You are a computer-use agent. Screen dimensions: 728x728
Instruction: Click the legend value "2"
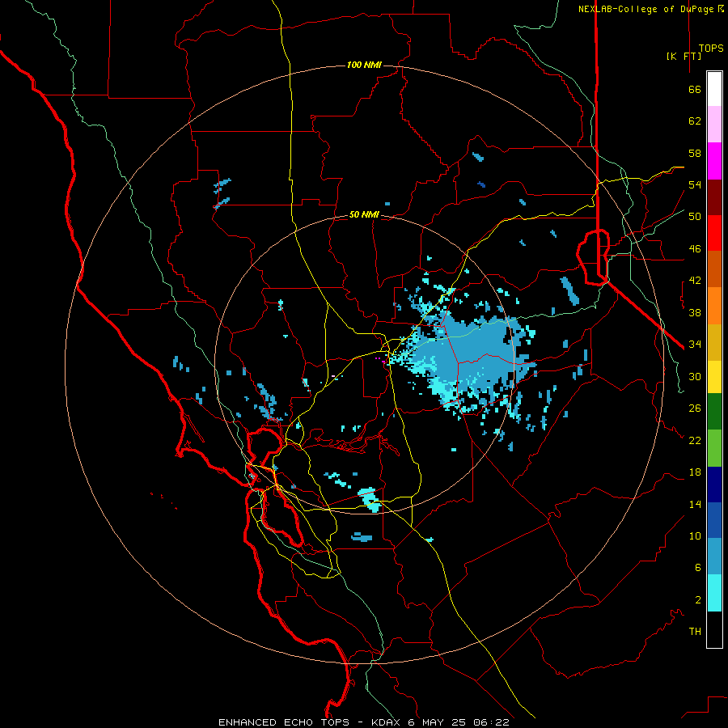click(x=698, y=600)
